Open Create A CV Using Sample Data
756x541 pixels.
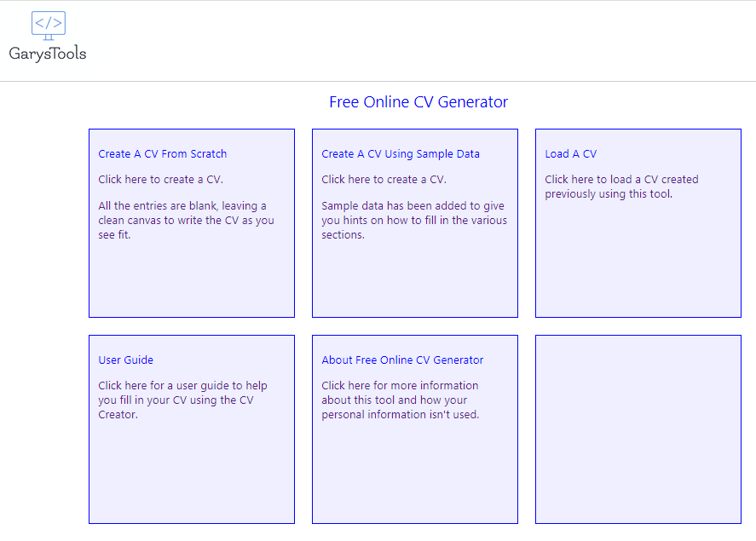click(x=401, y=153)
